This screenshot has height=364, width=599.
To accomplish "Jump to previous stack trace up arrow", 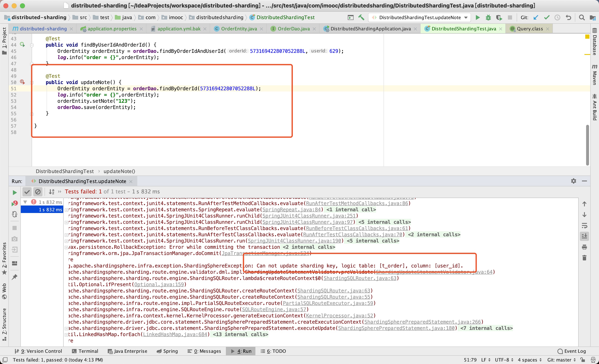I will pos(584,204).
